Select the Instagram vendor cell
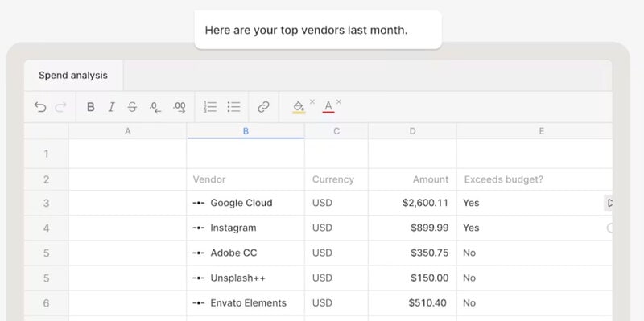This screenshot has height=321, width=644. pyautogui.click(x=246, y=228)
